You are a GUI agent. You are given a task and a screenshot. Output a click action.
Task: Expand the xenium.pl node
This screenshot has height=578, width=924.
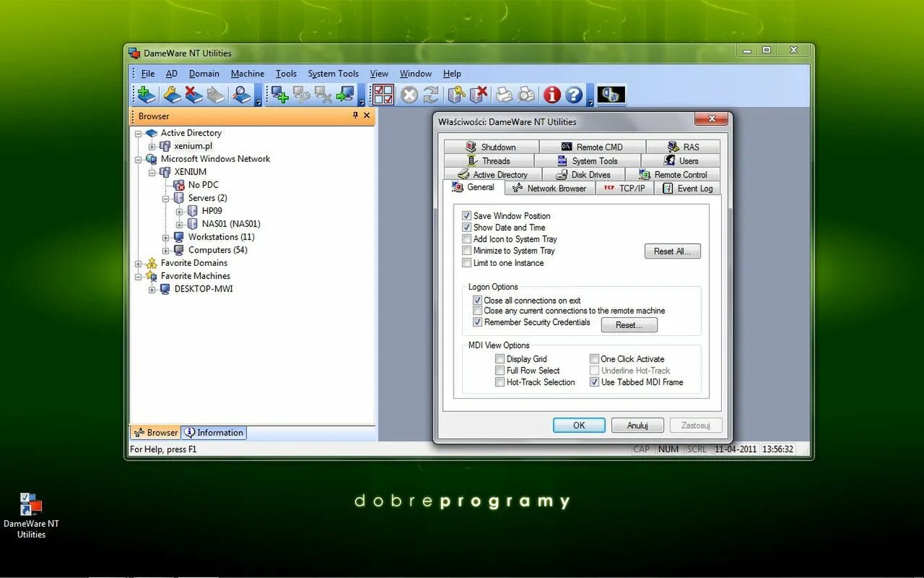[152, 146]
